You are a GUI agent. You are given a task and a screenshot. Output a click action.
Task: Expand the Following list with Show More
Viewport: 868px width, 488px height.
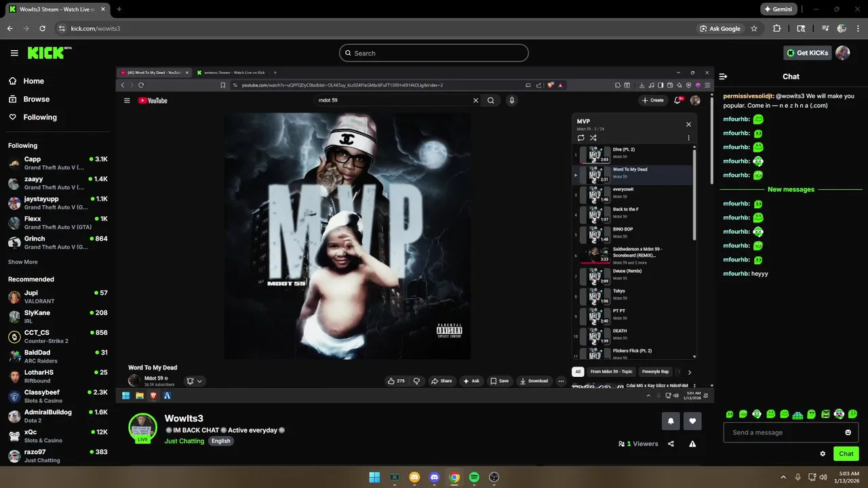pyautogui.click(x=23, y=262)
